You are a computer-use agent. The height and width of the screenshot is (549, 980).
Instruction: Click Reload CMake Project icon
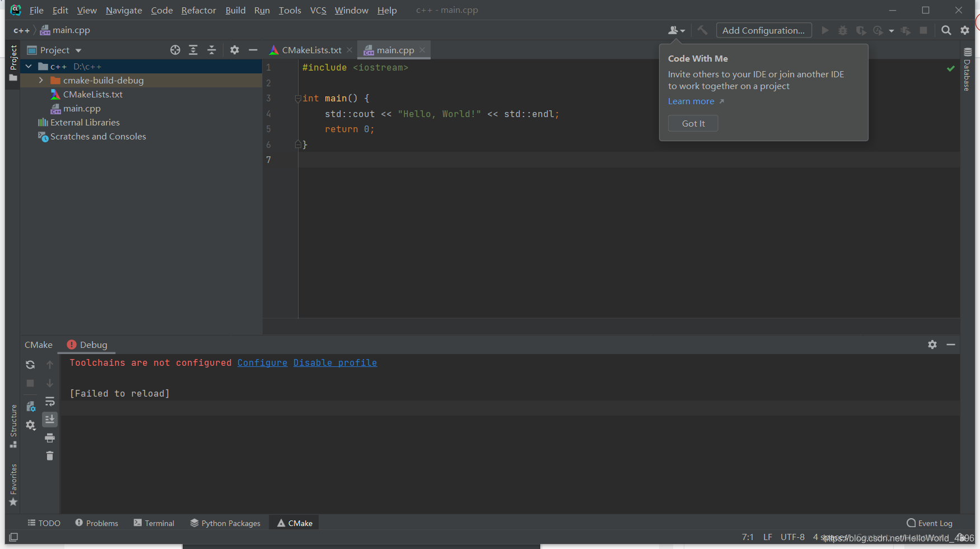(x=30, y=365)
